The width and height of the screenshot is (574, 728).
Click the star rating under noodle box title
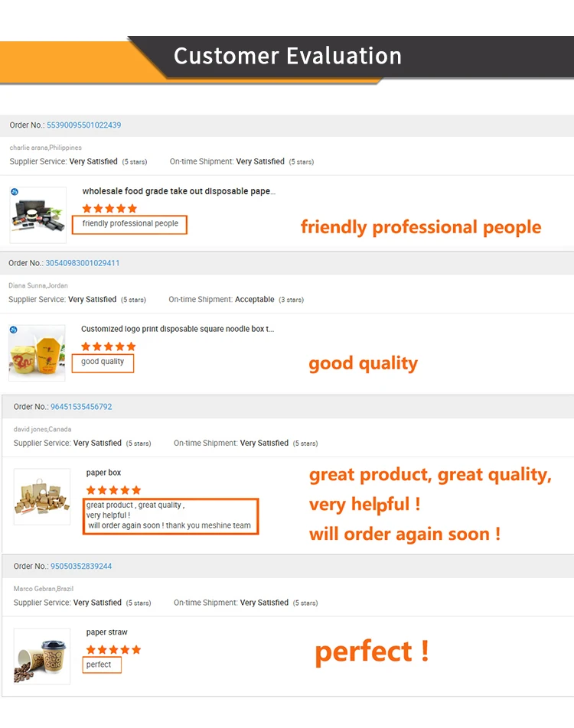tap(108, 346)
